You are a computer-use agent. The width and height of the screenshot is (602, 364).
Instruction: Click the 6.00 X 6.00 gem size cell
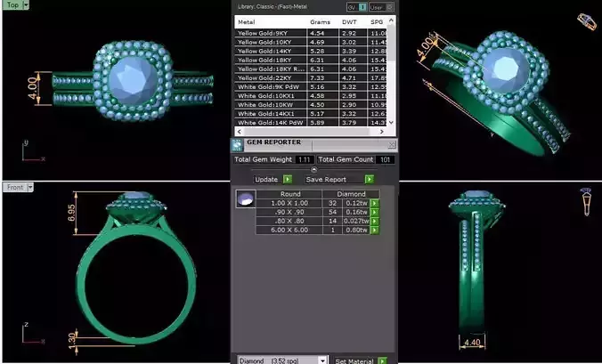point(289,231)
